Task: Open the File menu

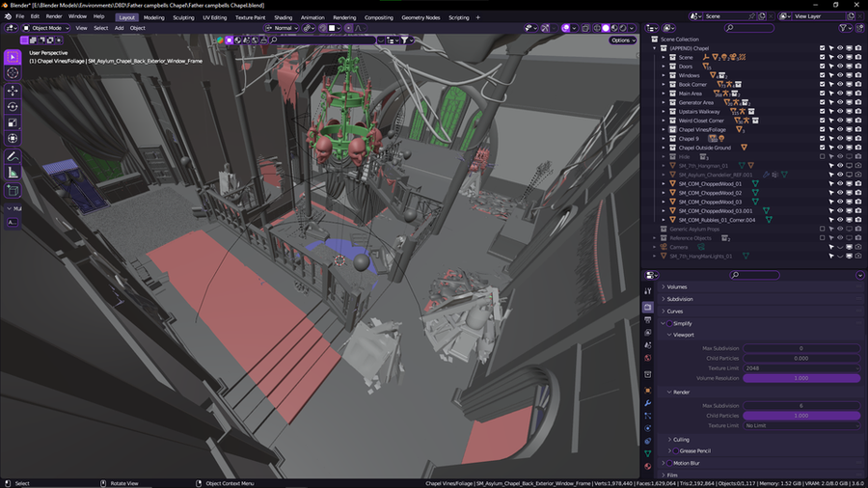Action: pyautogui.click(x=20, y=16)
